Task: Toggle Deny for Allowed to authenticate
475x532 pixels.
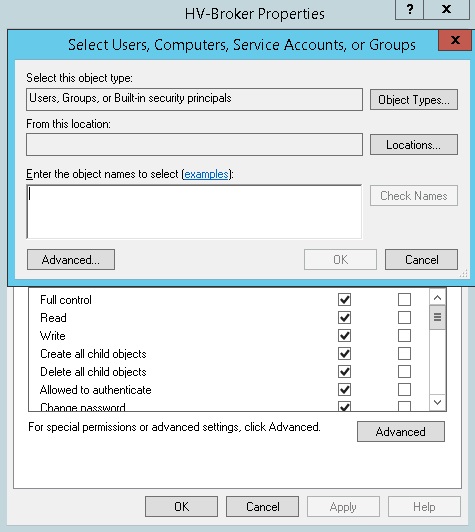Action: pyautogui.click(x=404, y=390)
